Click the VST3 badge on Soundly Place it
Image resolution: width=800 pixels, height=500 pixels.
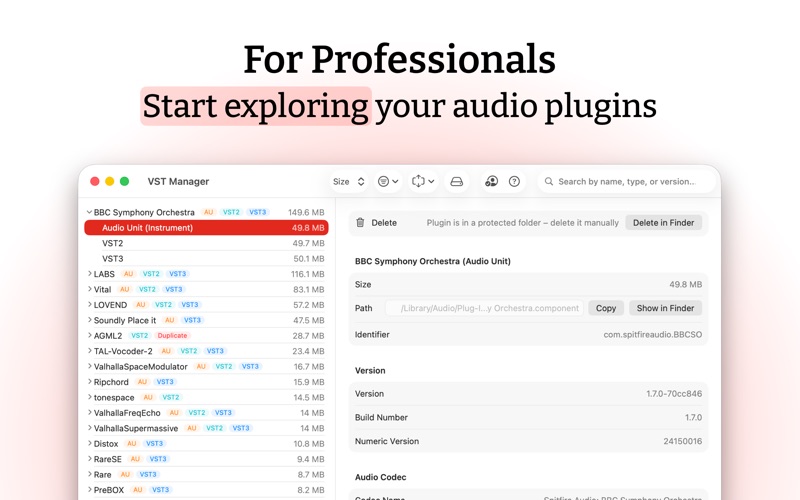click(192, 320)
